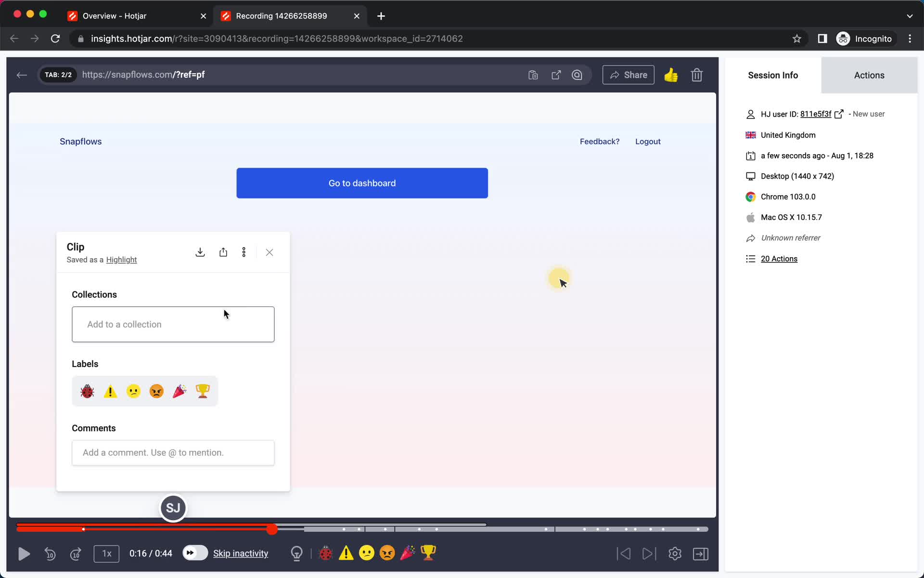This screenshot has height=578, width=924.
Task: Expand the HJ user ID external link
Action: (x=839, y=114)
